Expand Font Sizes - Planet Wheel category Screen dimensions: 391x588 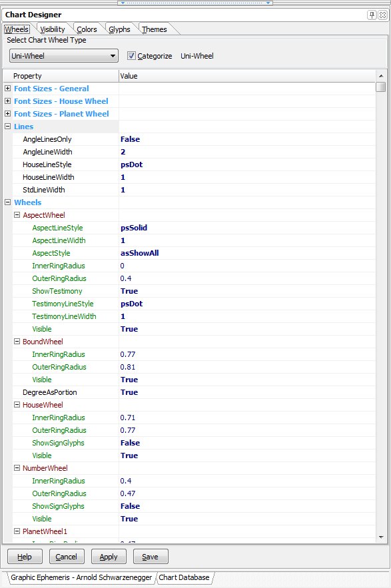pos(7,114)
